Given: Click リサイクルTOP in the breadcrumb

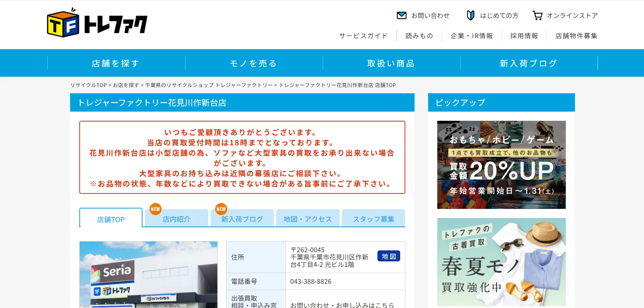Looking at the screenshot, I should 88,85.
